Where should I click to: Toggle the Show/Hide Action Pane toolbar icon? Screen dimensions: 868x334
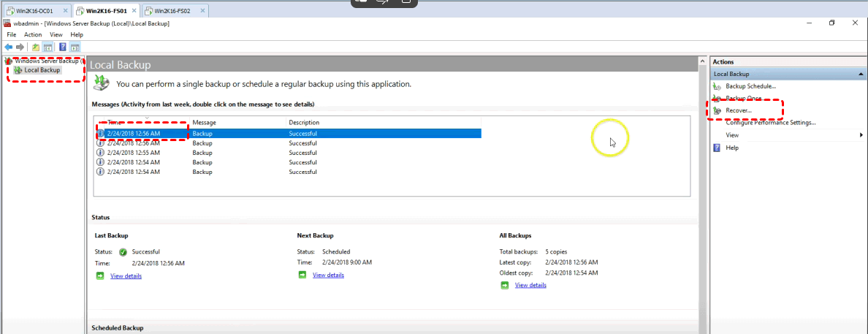coord(75,48)
